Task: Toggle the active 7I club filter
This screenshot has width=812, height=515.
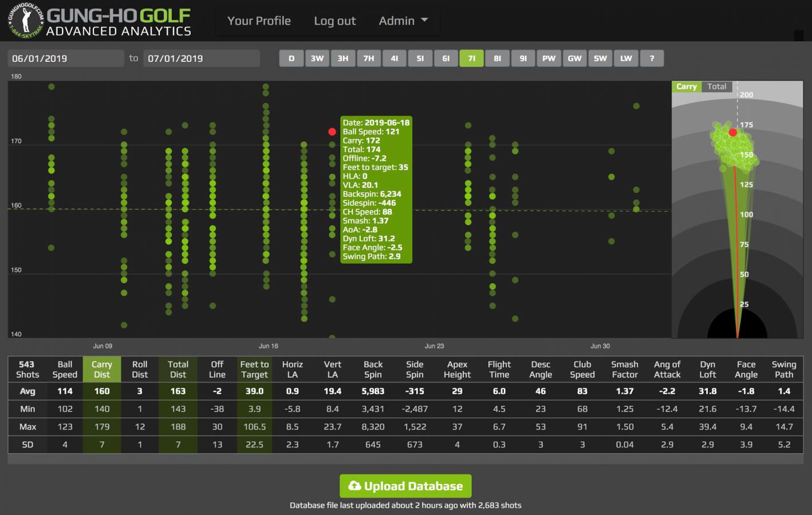Action: [x=472, y=58]
